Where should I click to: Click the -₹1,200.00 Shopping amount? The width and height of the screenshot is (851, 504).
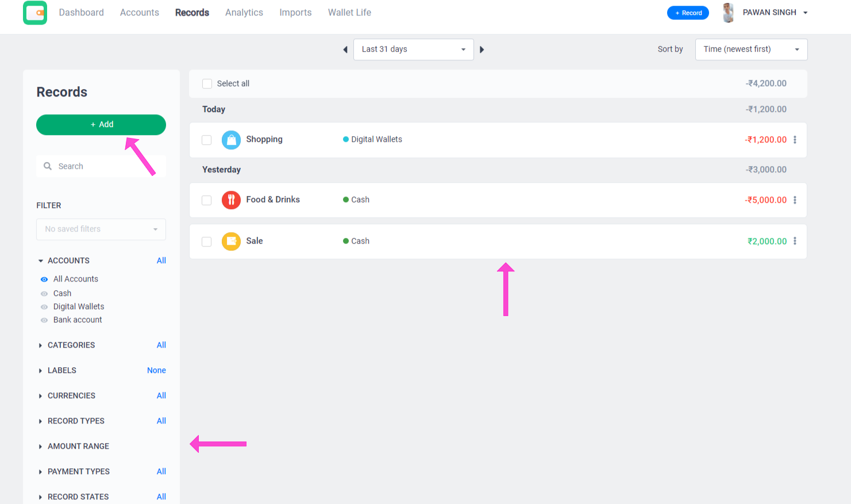coord(766,140)
